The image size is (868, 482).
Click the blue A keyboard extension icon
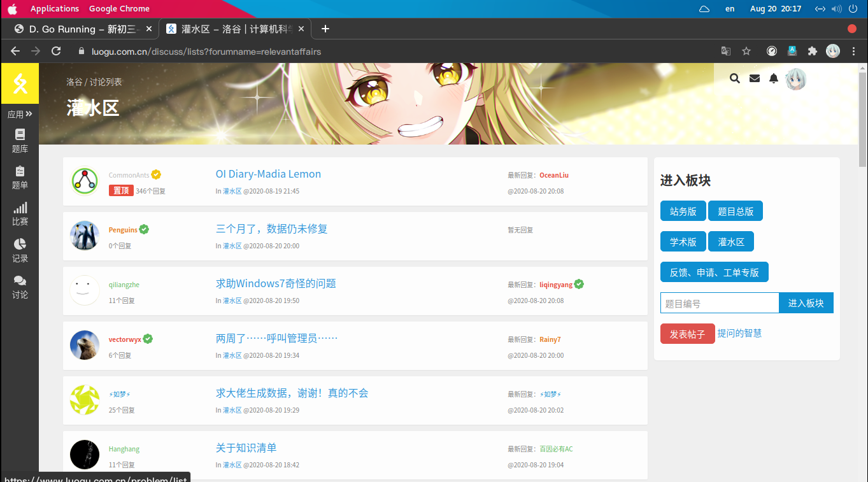click(x=793, y=51)
